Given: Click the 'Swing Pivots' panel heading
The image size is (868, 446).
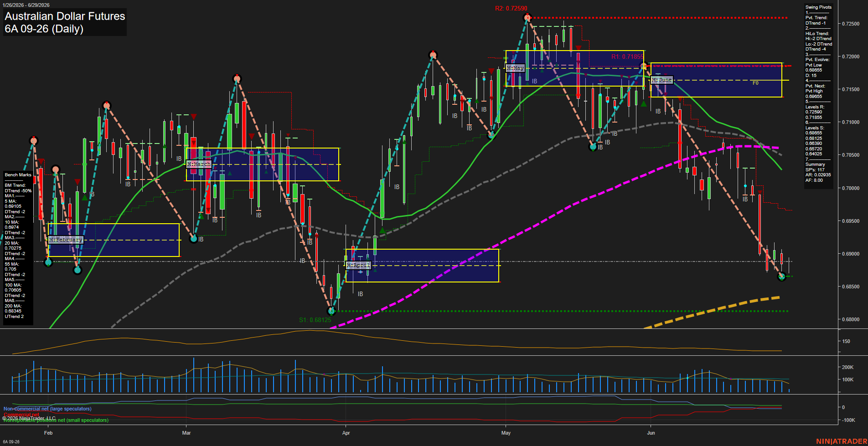Looking at the screenshot, I should pos(819,7).
